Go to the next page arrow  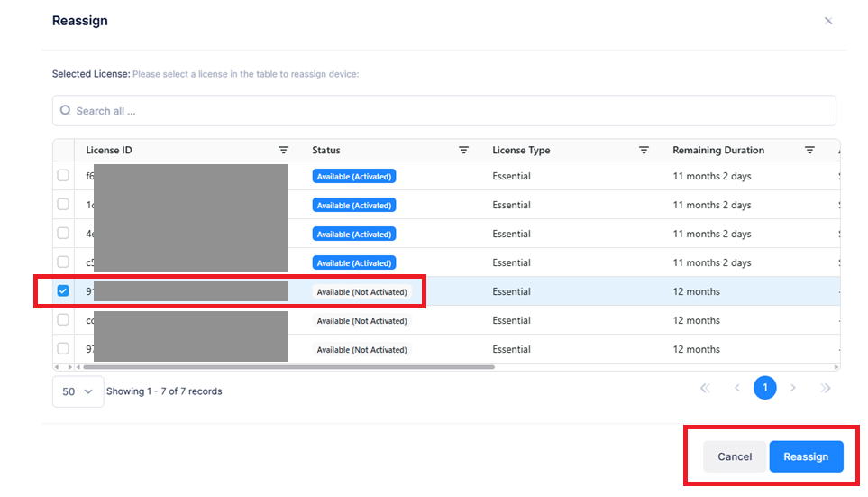pos(793,388)
